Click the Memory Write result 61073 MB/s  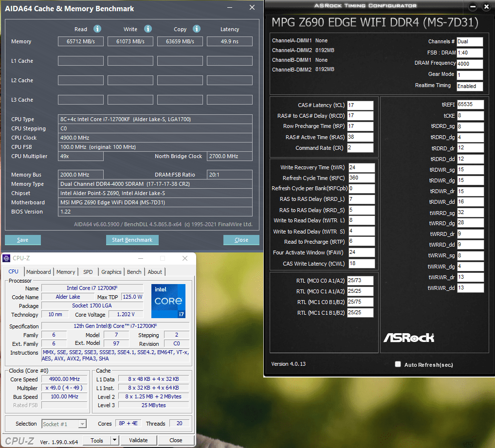[130, 41]
